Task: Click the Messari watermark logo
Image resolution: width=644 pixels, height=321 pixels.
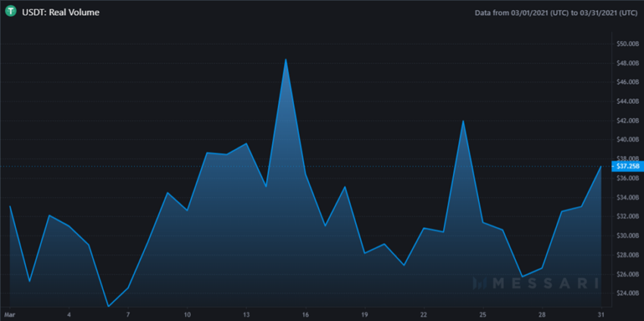Action: pos(535,283)
